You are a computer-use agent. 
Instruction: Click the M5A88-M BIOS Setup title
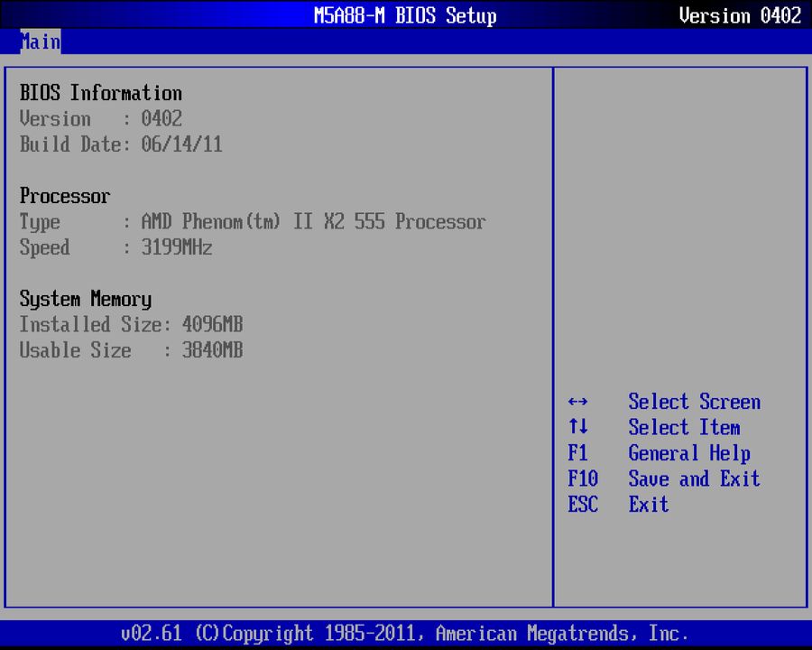pyautogui.click(x=405, y=15)
